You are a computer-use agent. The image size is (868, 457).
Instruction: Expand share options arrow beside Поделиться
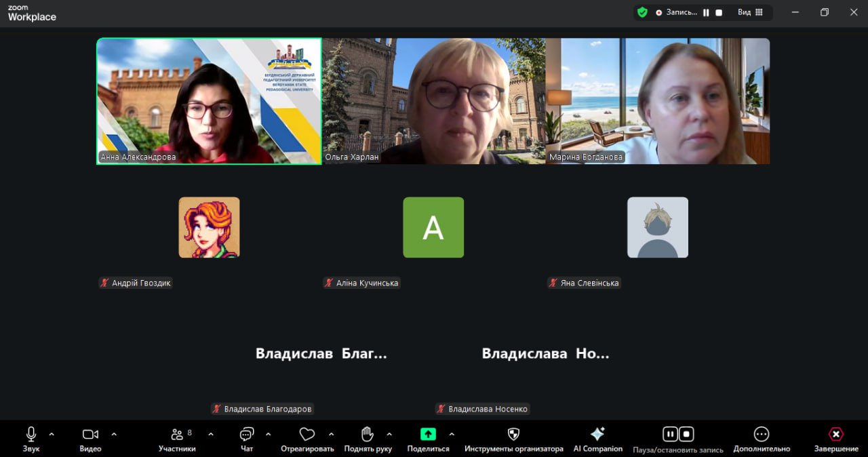452,434
